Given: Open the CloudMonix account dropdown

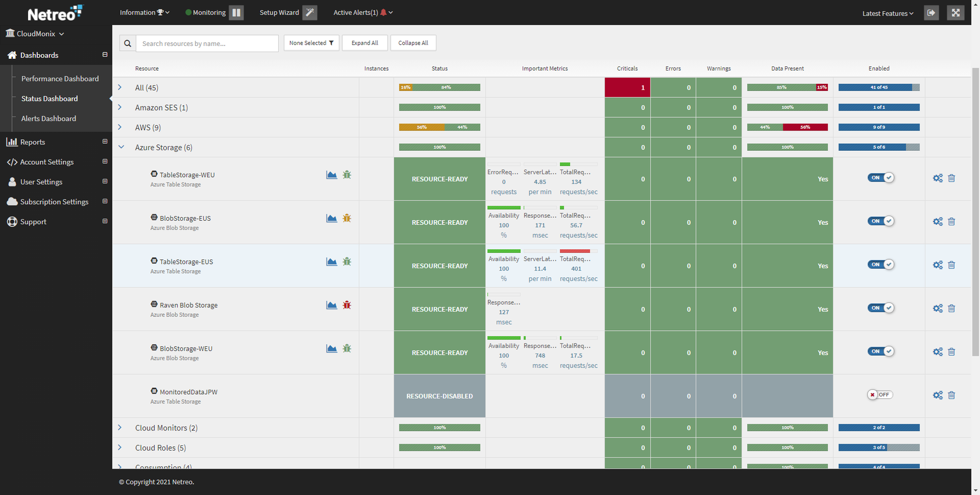Looking at the screenshot, I should 35,34.
